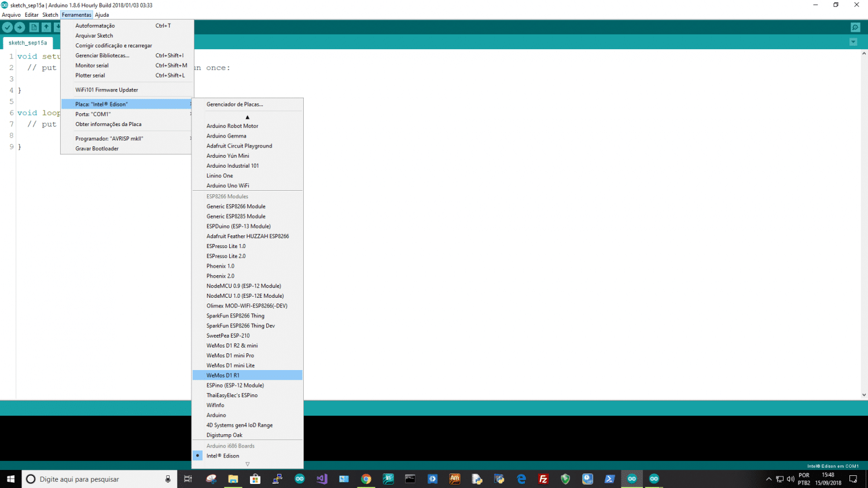This screenshot has height=488, width=868.
Task: Open Visual Studio from the taskbar
Action: [x=322, y=479]
